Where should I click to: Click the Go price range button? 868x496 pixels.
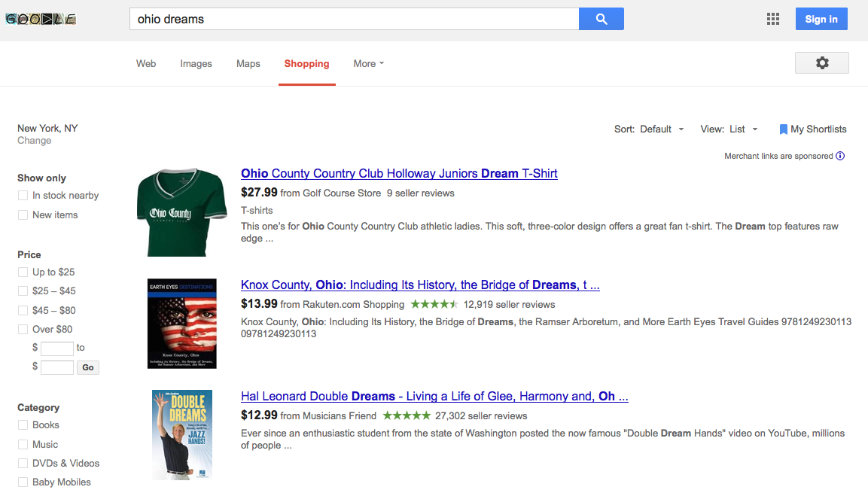point(88,367)
